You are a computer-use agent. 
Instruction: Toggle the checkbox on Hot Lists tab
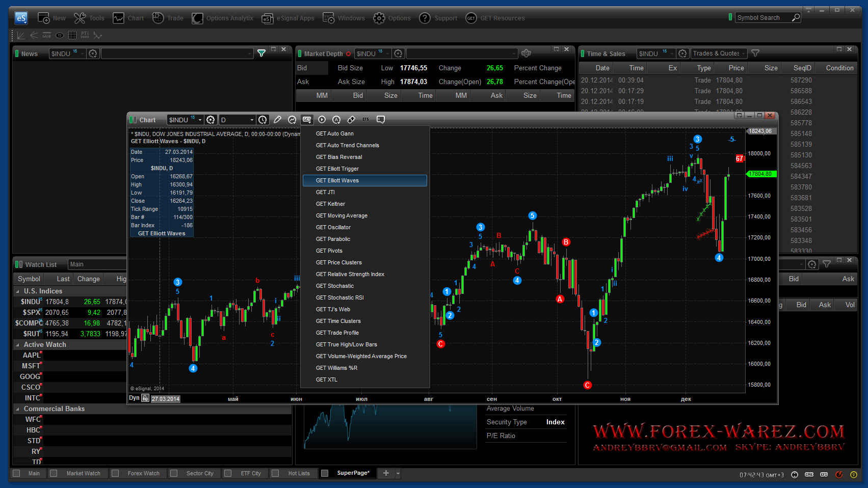tap(275, 473)
